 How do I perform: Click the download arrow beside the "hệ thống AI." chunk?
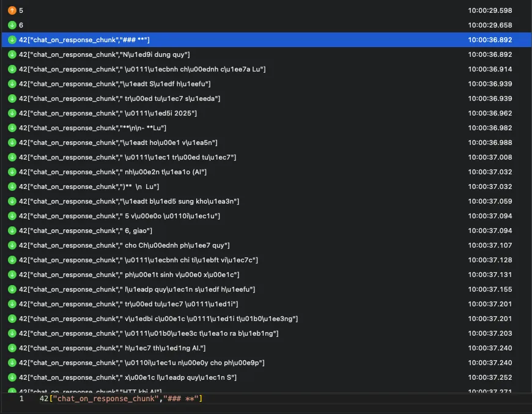[12, 348]
